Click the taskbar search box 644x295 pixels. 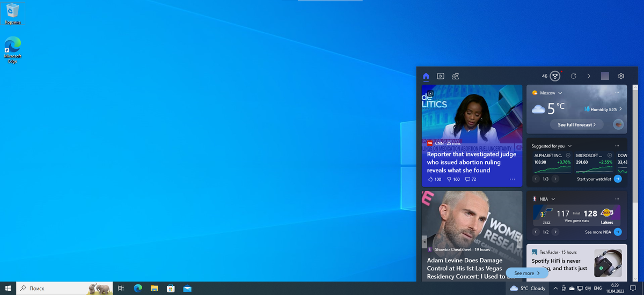click(x=64, y=288)
